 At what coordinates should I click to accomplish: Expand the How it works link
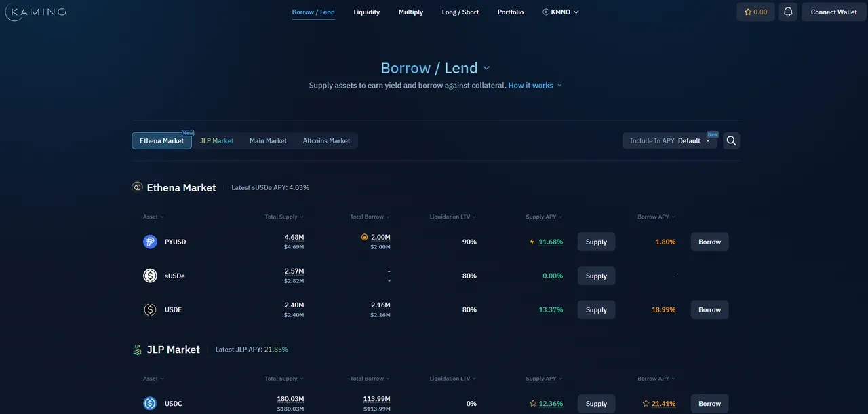point(535,86)
